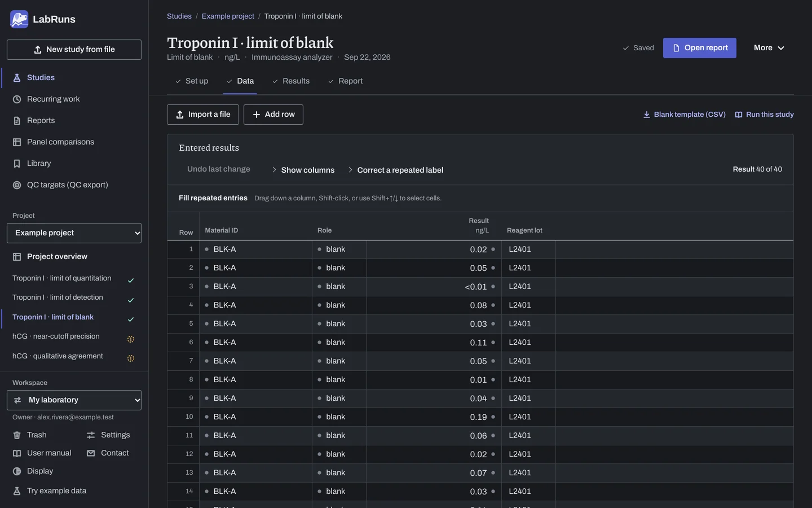Open Project overview
812x508 pixels.
pyautogui.click(x=74, y=257)
